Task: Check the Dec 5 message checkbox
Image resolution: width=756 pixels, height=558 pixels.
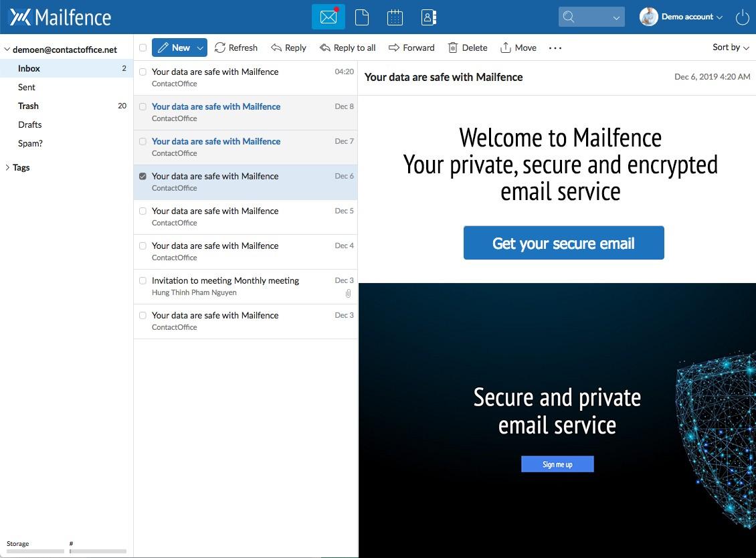Action: (143, 211)
